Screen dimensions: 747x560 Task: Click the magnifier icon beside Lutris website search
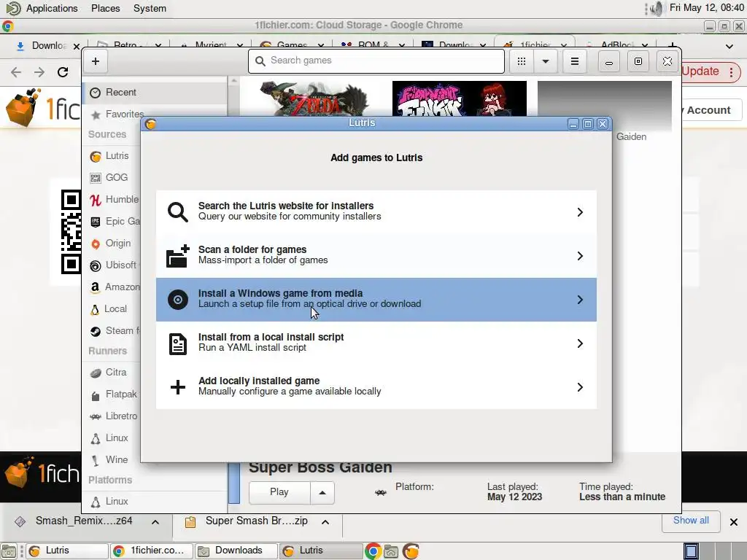tap(178, 212)
